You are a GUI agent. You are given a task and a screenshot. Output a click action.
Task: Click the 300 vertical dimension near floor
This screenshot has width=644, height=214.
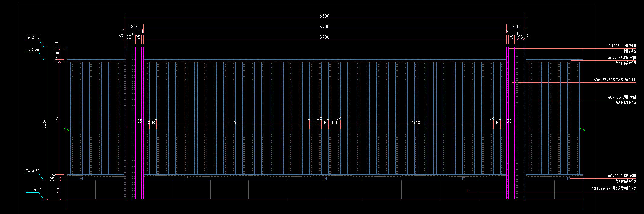tap(58, 190)
